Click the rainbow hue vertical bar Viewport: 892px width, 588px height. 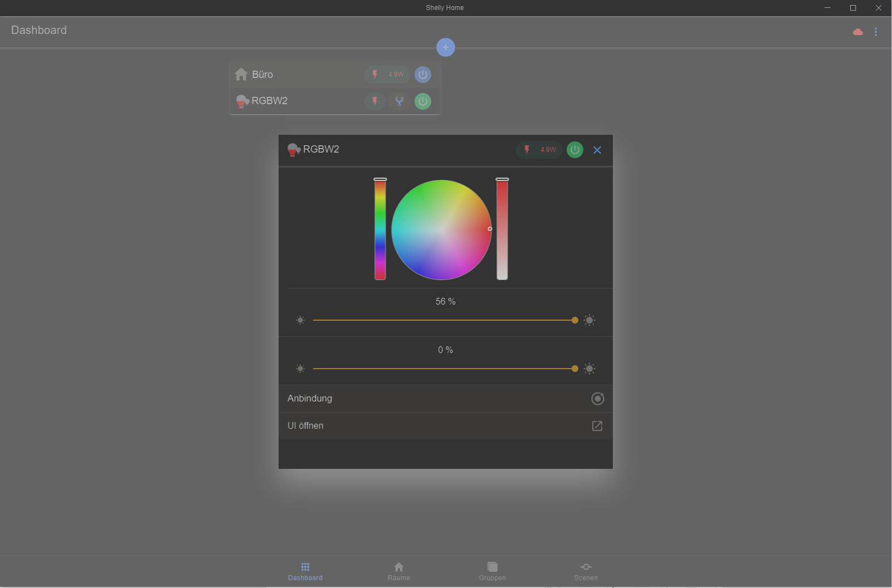[380, 229]
